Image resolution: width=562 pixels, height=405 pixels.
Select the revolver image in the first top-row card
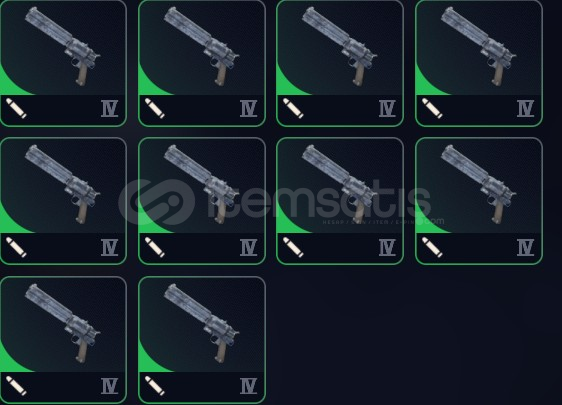tap(63, 46)
